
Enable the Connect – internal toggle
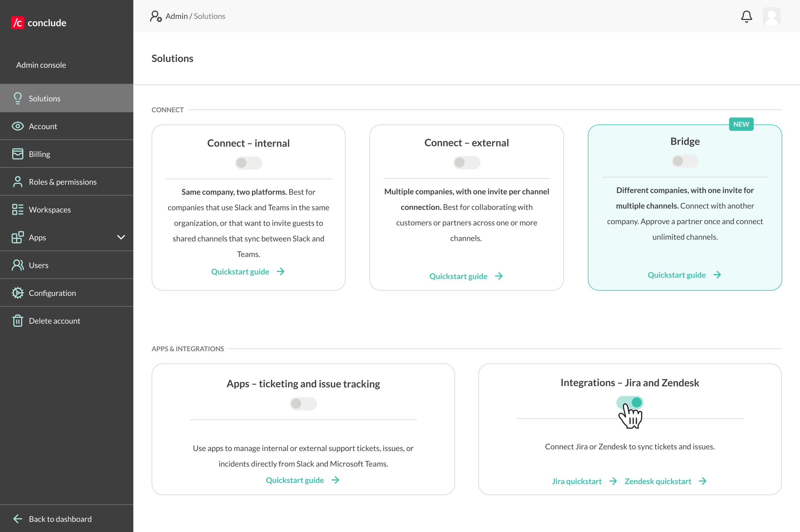pos(248,163)
